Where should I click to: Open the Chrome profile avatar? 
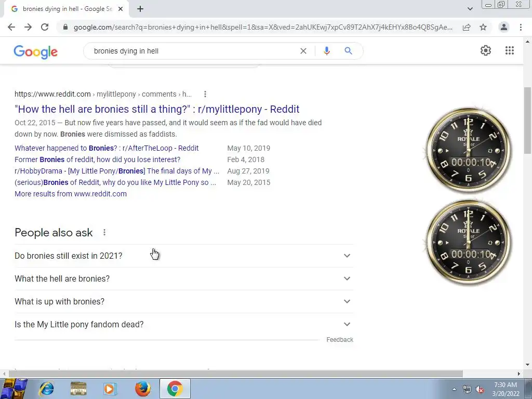pyautogui.click(x=504, y=27)
